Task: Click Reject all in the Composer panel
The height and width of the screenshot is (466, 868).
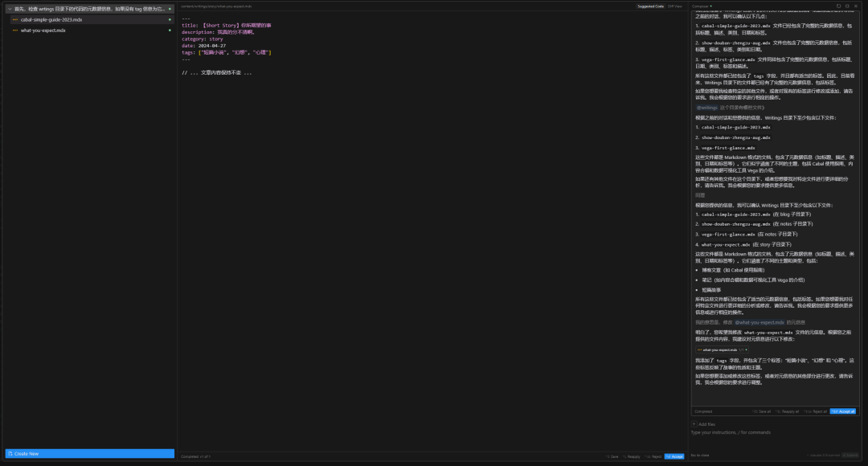Action: [x=815, y=411]
